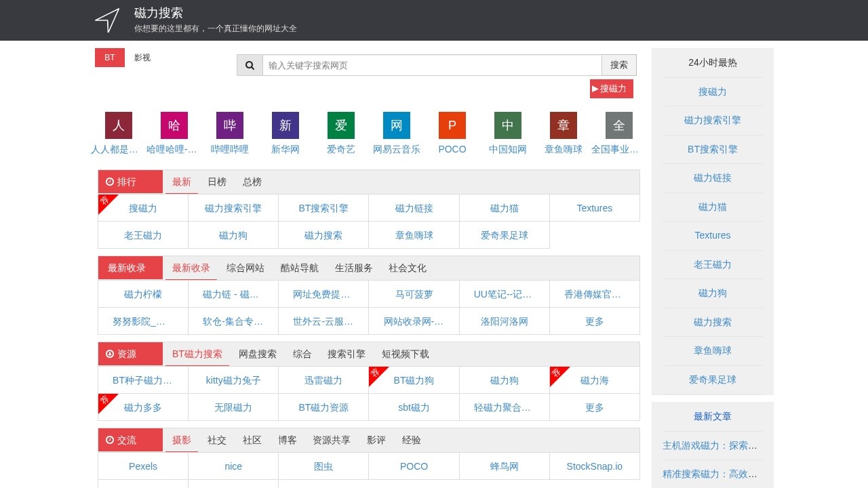The width and height of the screenshot is (868, 488).
Task: Open 章鱼嗨球 in 24小时最热 sidebar
Action: tap(713, 350)
